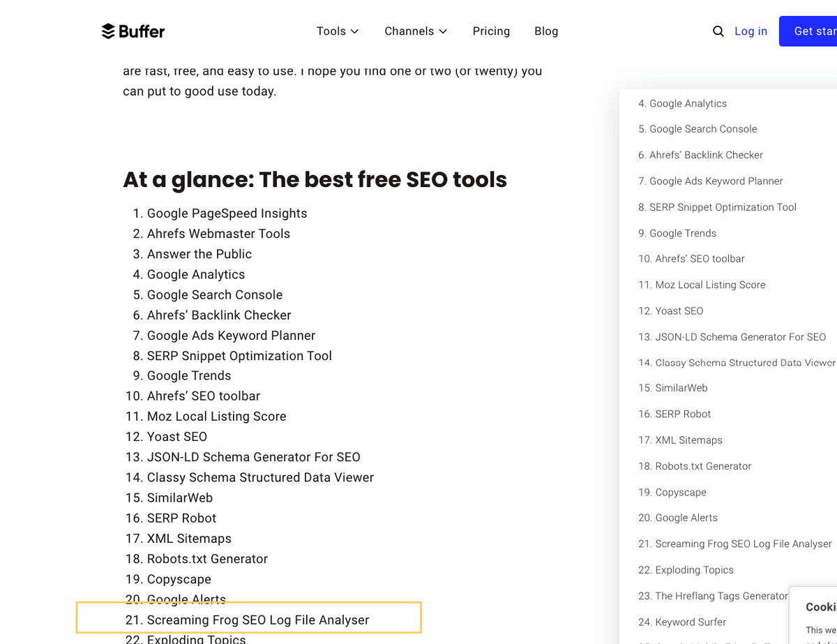
Task: Select article item Screaming Frog SEO Log File Analyser
Action: click(258, 620)
